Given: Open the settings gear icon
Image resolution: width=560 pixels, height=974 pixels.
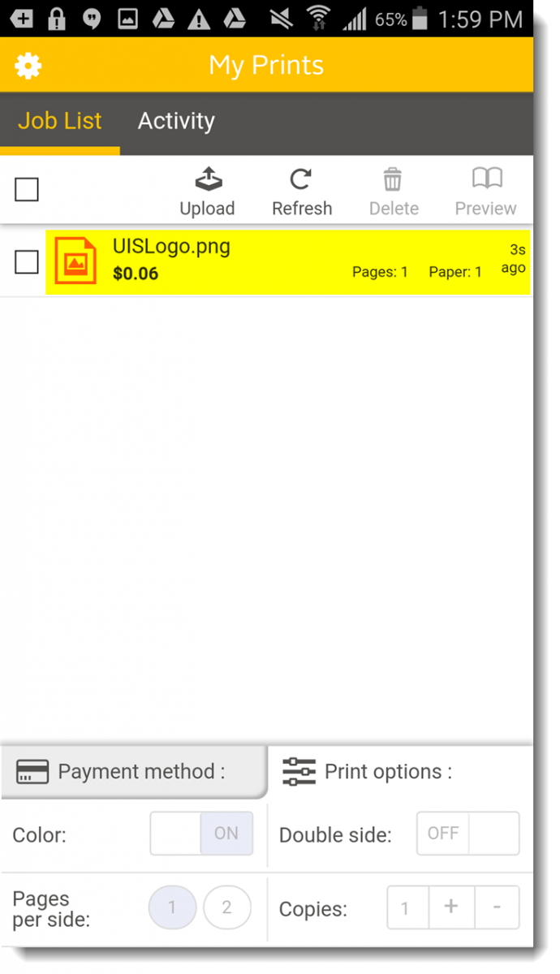Looking at the screenshot, I should (x=28, y=66).
